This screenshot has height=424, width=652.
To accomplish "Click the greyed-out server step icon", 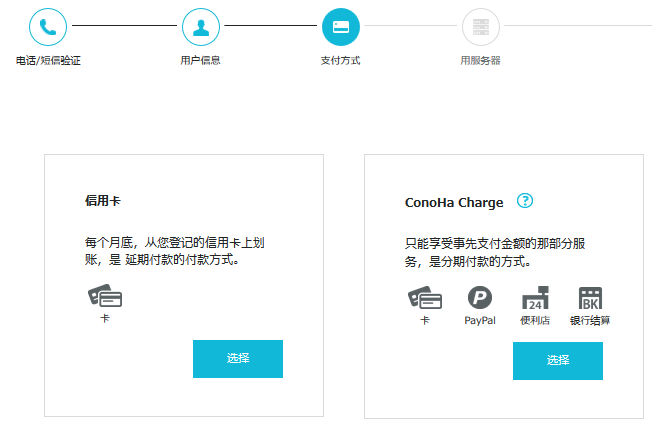I will pyautogui.click(x=480, y=26).
